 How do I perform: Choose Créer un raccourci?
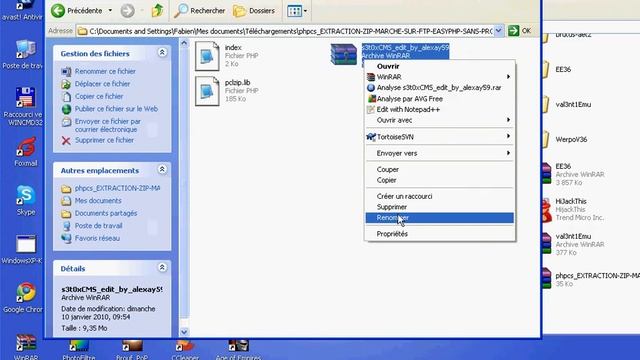pos(440,196)
